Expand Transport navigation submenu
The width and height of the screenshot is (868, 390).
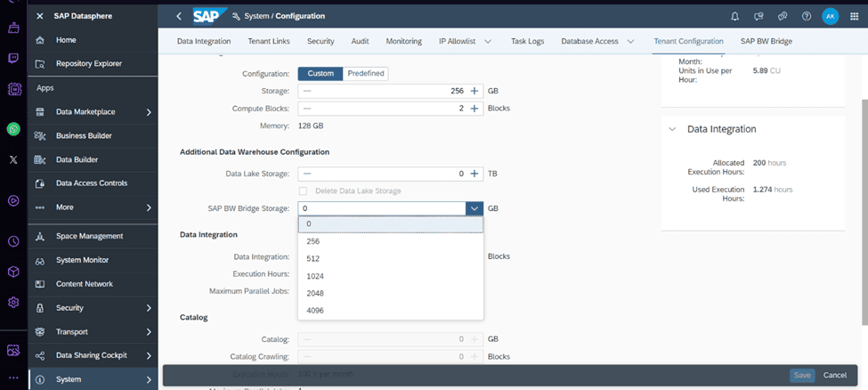149,332
